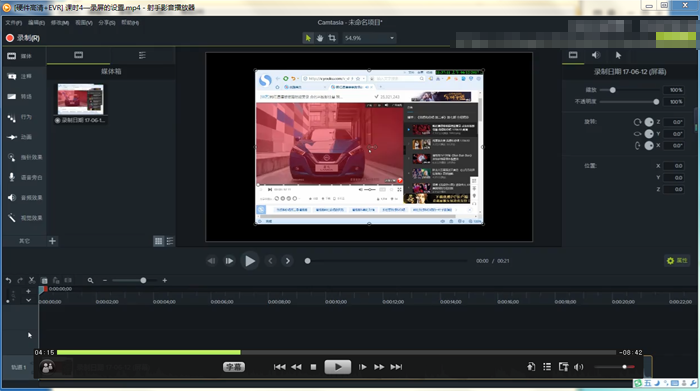Select the recording thumbnail in Media Bin
Viewport: 700px width, 391px height.
[80, 99]
